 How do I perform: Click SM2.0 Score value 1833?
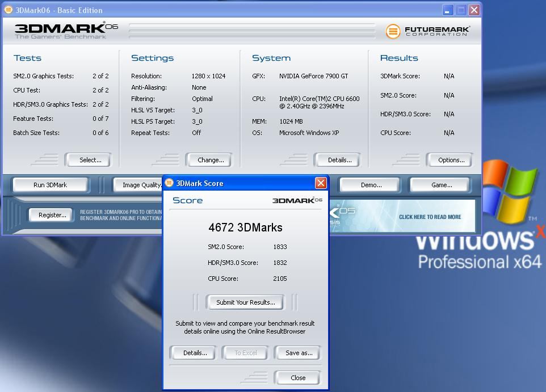(280, 247)
